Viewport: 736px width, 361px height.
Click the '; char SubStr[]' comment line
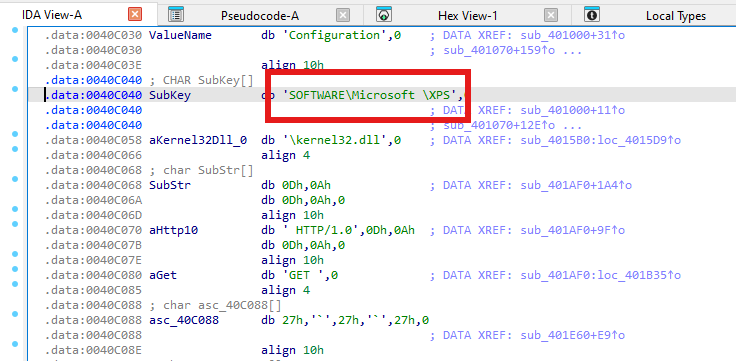[x=201, y=170]
